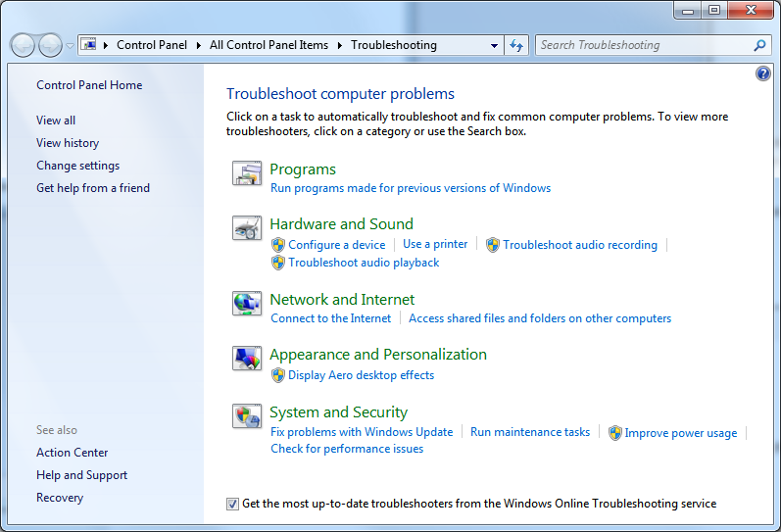Open Appearance and Personalization category icon

click(x=247, y=359)
